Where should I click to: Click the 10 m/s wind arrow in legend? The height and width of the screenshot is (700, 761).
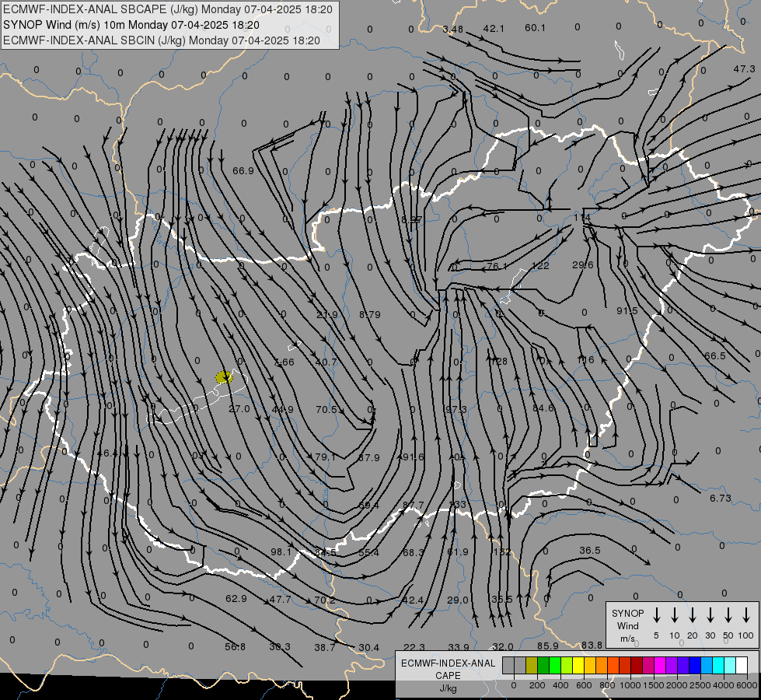(x=674, y=615)
